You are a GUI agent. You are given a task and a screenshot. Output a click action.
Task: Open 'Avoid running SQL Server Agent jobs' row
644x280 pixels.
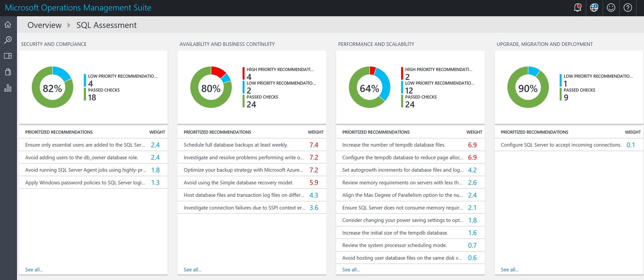point(93,170)
